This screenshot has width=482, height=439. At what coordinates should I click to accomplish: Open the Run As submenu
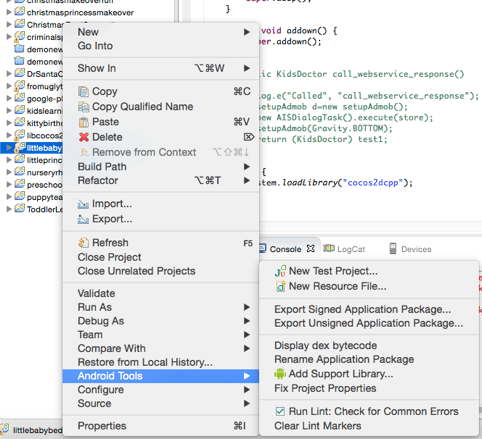coord(161,307)
